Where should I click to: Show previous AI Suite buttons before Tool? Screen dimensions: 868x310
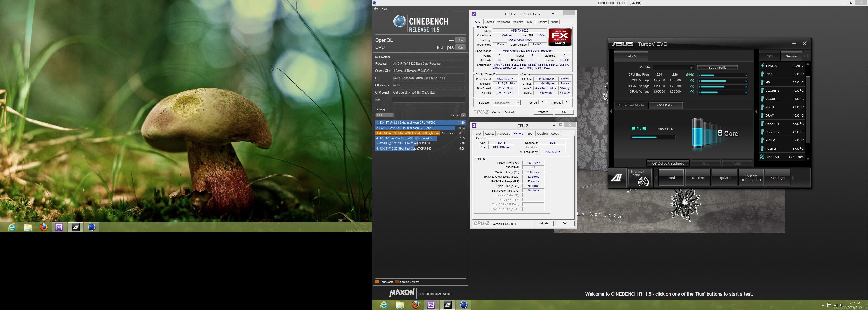point(656,178)
